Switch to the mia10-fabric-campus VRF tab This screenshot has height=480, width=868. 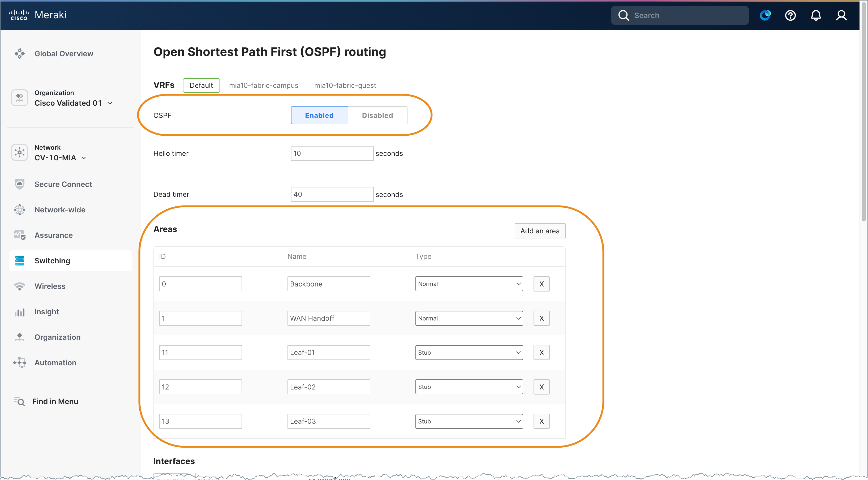(264, 85)
